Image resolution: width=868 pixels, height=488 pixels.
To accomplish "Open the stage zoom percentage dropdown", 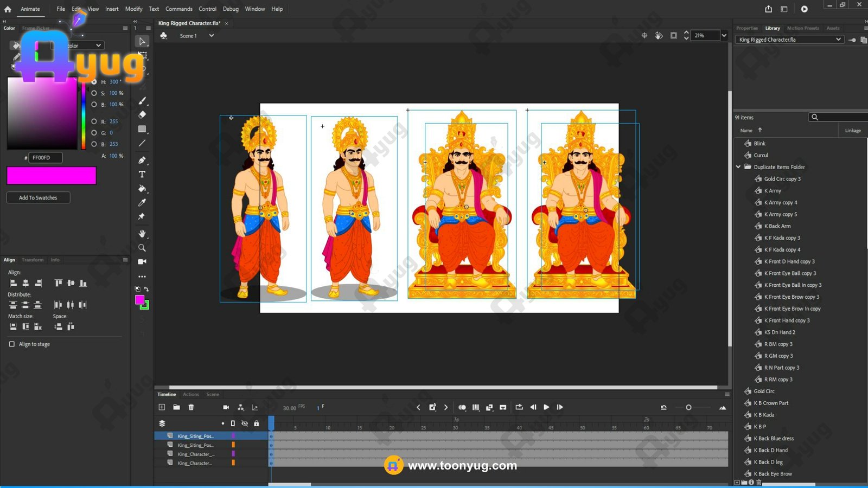I will (x=724, y=35).
